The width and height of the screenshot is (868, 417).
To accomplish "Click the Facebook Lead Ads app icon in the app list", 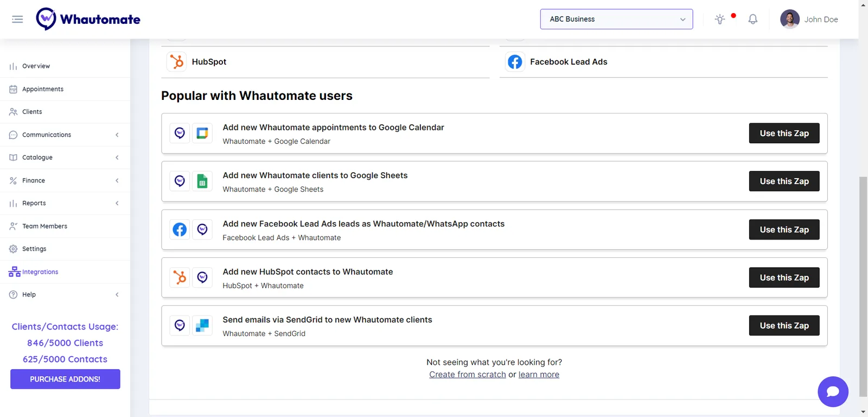I will pyautogui.click(x=515, y=62).
